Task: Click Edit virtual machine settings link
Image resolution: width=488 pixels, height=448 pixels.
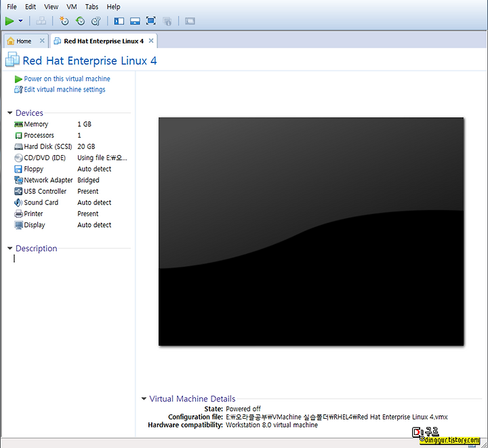Action: coord(64,89)
